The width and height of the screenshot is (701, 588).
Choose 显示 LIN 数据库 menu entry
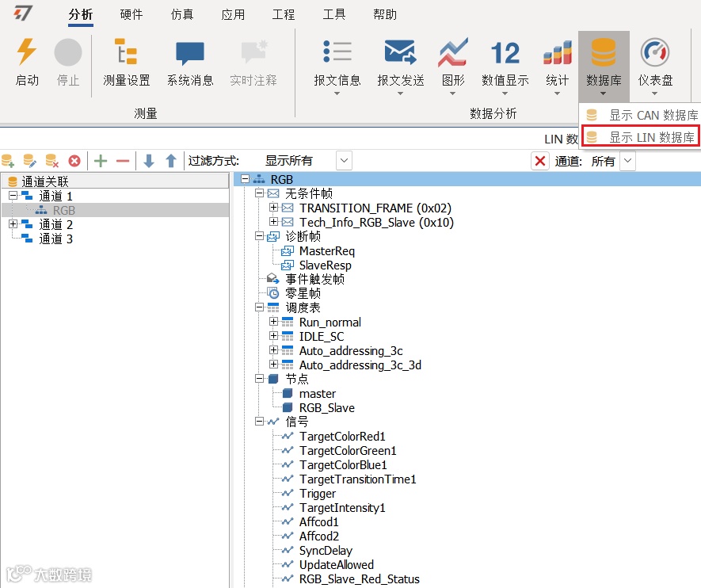[x=641, y=137]
